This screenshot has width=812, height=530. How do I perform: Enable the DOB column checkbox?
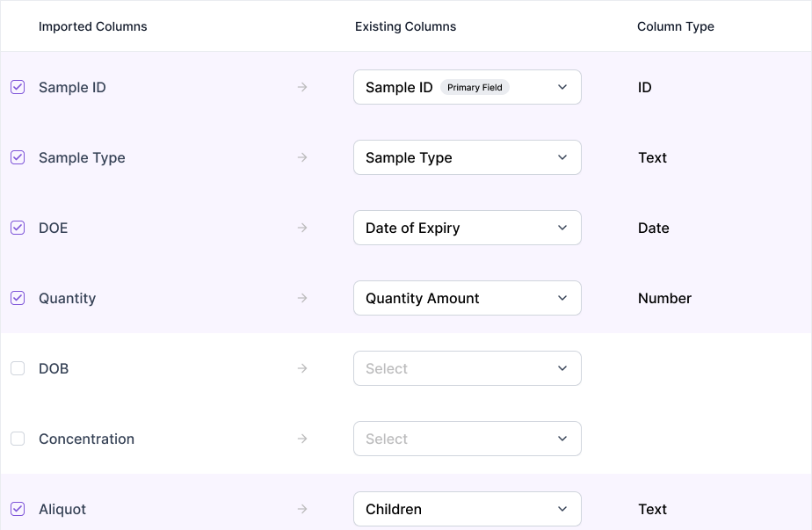point(18,368)
